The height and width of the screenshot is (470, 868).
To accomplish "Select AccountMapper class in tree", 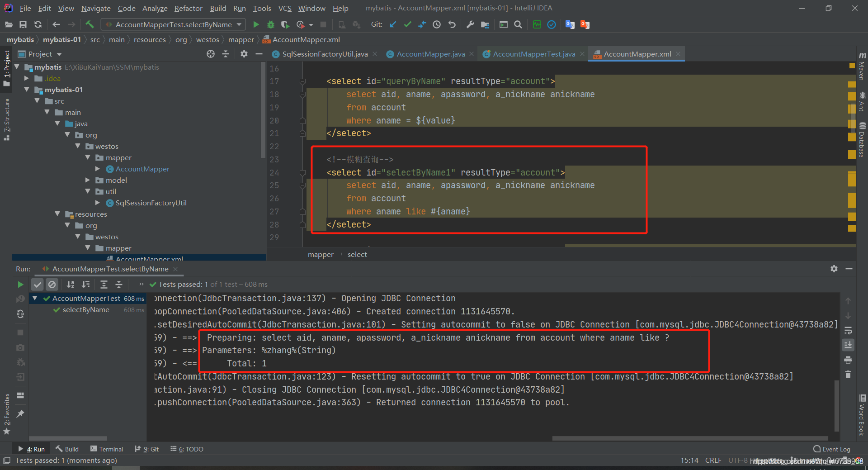I will tap(142, 169).
